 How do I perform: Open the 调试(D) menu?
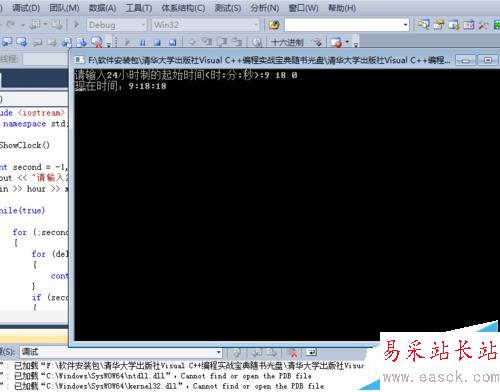click(26, 8)
